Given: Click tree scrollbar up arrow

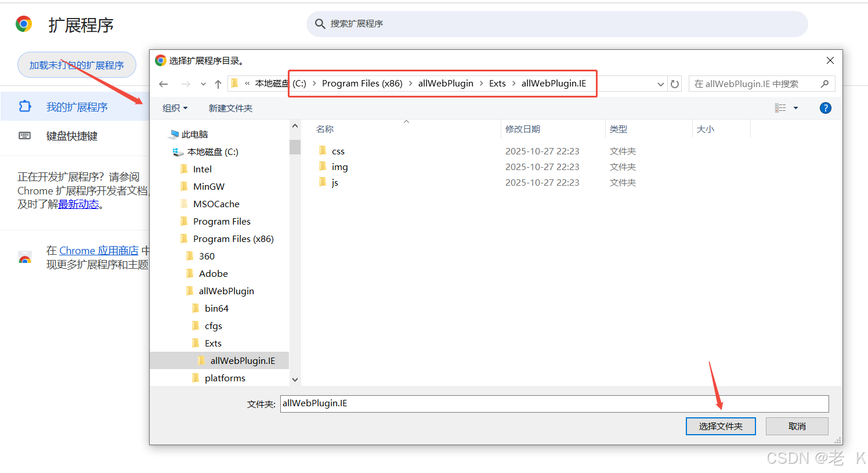Looking at the screenshot, I should 295,126.
